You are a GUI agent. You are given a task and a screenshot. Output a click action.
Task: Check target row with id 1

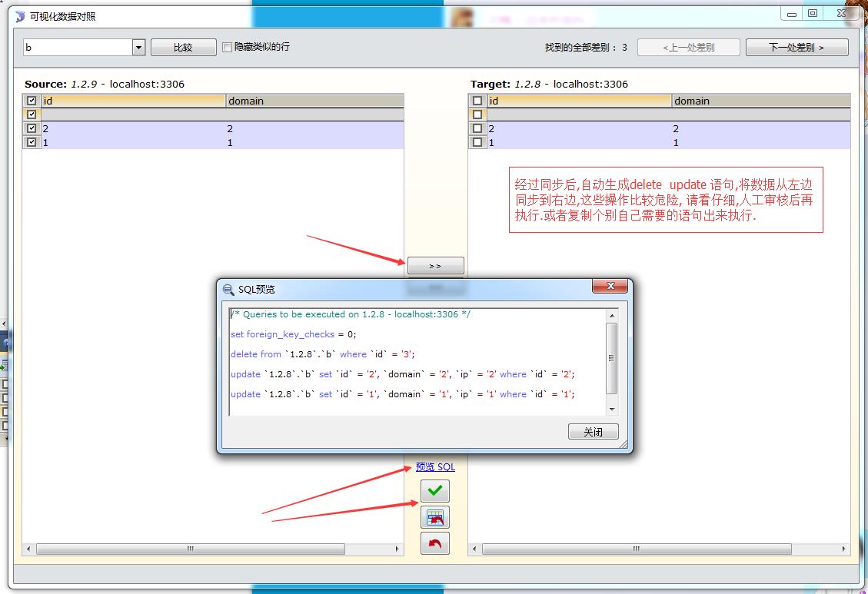pos(477,142)
